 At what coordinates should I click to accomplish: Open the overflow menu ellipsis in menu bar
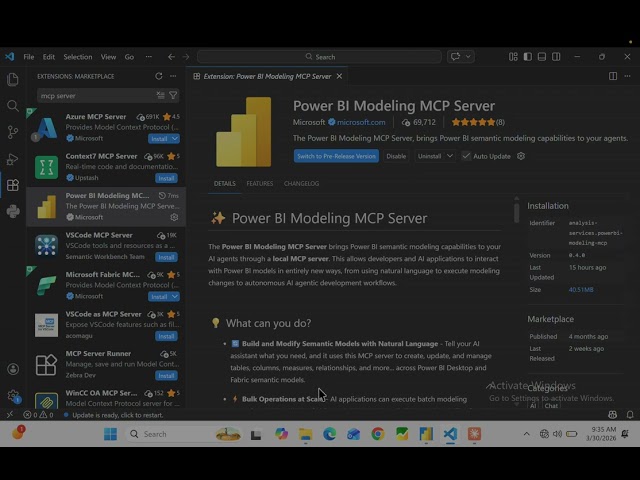click(x=149, y=57)
